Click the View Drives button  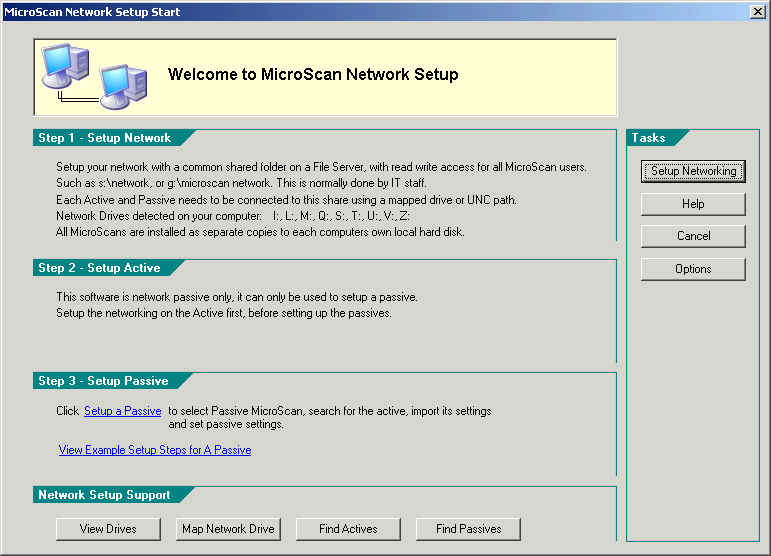click(108, 529)
